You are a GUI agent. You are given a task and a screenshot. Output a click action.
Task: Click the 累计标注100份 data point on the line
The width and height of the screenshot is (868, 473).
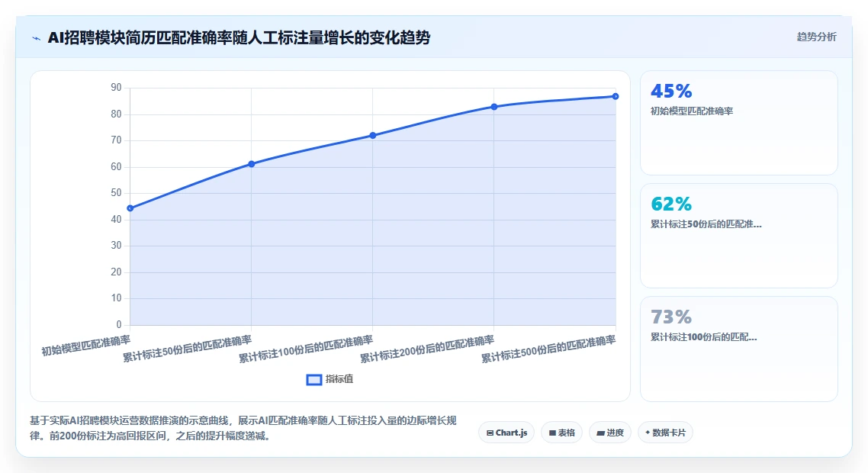click(x=372, y=135)
